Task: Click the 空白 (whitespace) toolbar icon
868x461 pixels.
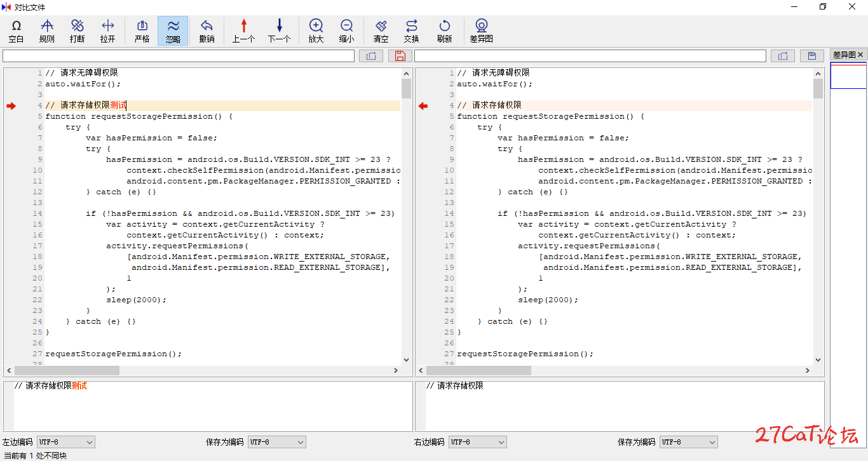Action: [17, 30]
